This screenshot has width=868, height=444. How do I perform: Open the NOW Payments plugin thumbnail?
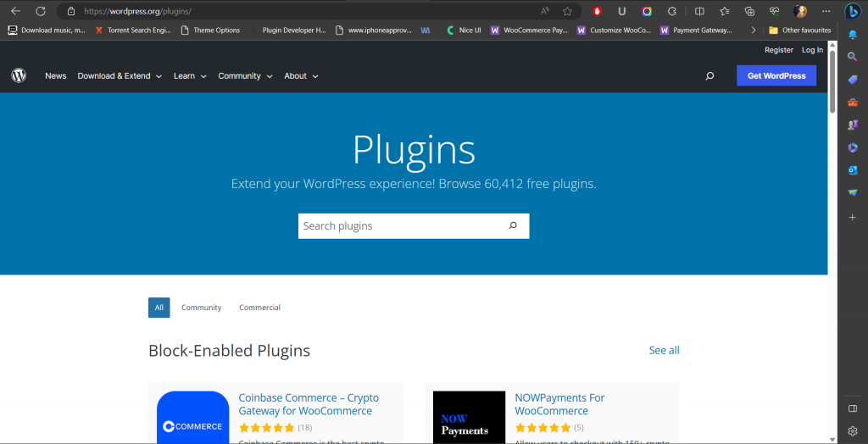click(x=469, y=418)
